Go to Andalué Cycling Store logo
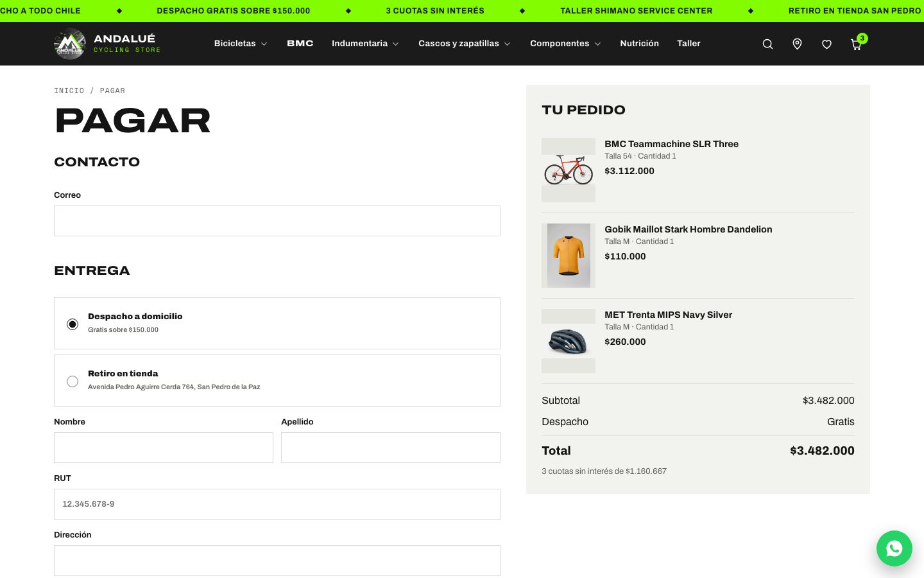This screenshot has width=924, height=578. (107, 44)
